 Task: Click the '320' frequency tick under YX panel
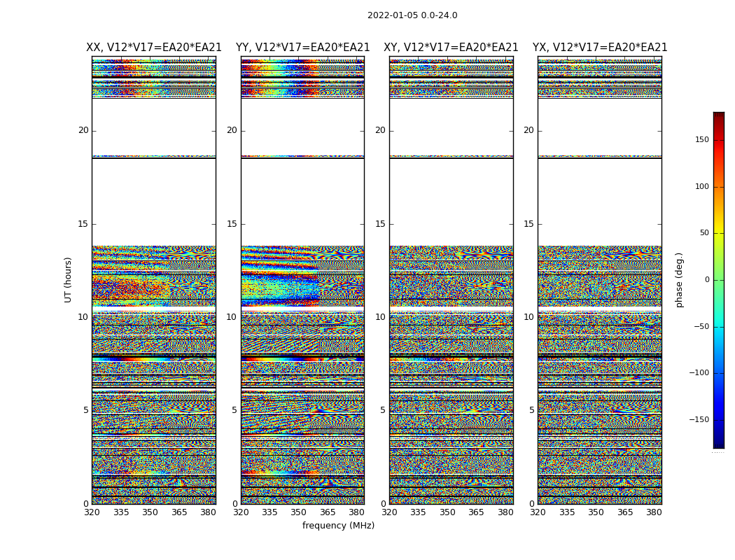538,512
